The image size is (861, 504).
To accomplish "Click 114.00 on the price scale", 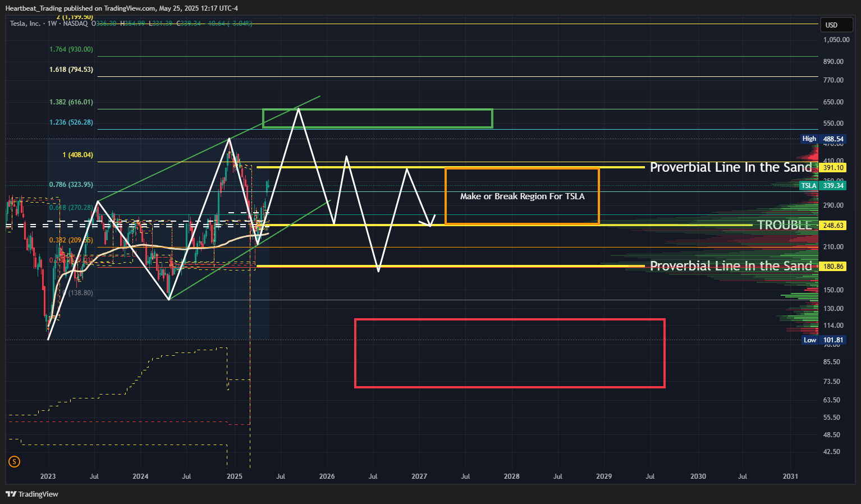I will click(833, 326).
